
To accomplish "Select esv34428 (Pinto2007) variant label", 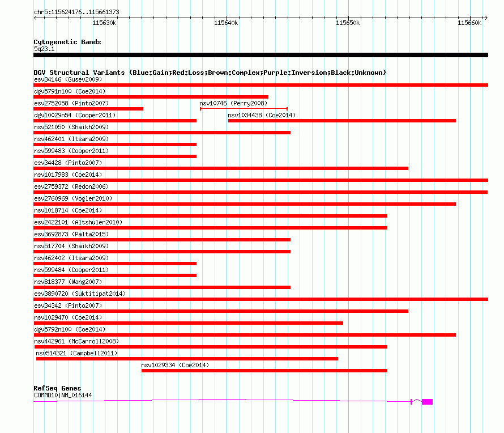I will 68,163.
